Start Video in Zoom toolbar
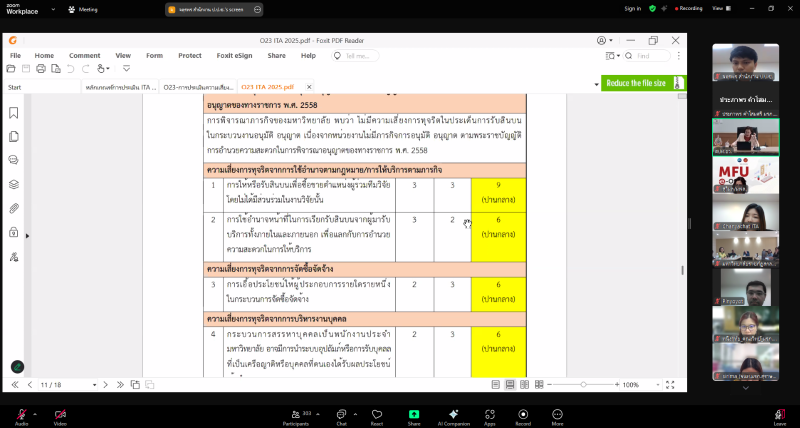The height and width of the screenshot is (428, 800). [60, 414]
